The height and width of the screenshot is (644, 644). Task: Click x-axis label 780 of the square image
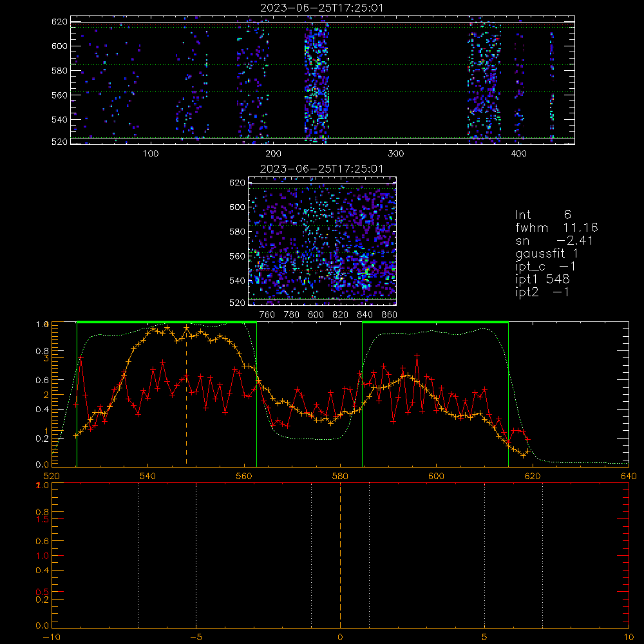coord(292,315)
